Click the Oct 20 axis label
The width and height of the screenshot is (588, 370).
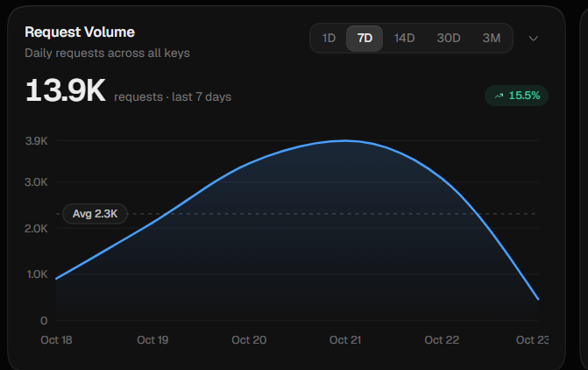click(x=249, y=340)
